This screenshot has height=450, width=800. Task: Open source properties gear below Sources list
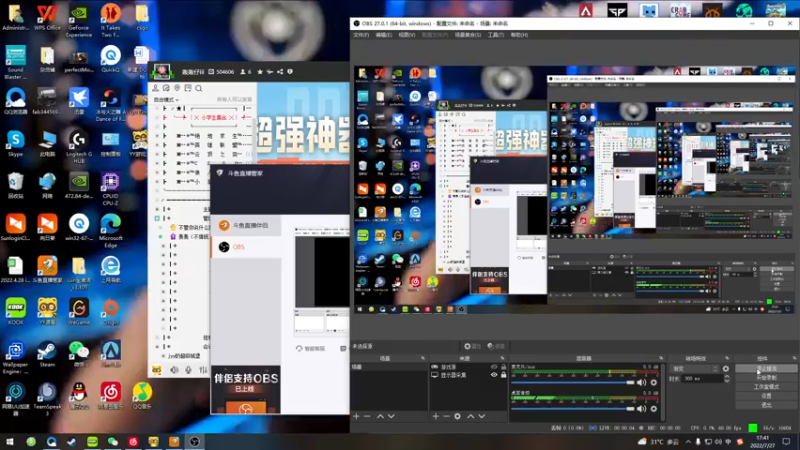pos(458,416)
